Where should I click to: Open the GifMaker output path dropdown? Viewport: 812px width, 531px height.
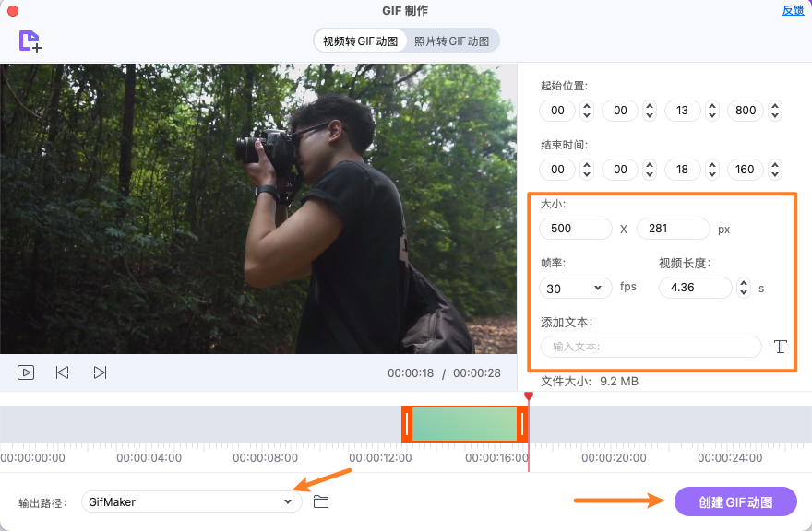coord(191,501)
